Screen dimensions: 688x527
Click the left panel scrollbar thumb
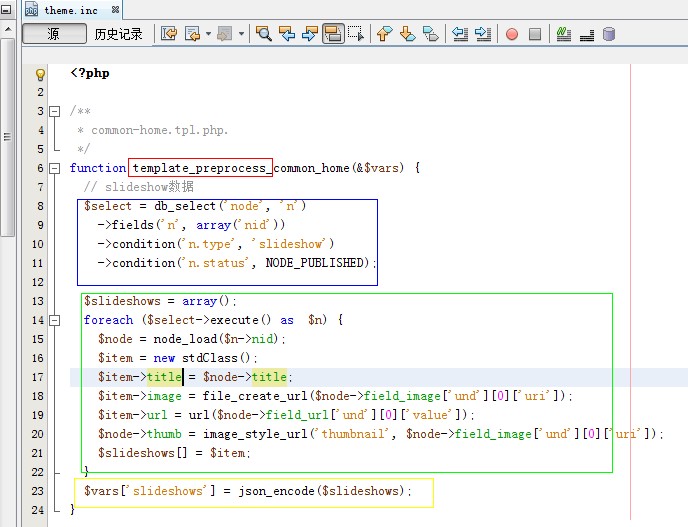coord(7,137)
